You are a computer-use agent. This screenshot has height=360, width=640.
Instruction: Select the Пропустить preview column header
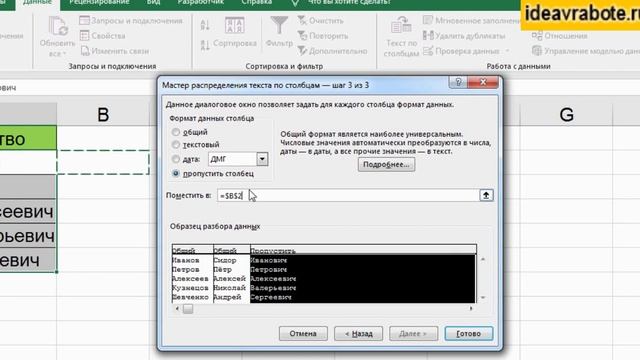coord(363,250)
